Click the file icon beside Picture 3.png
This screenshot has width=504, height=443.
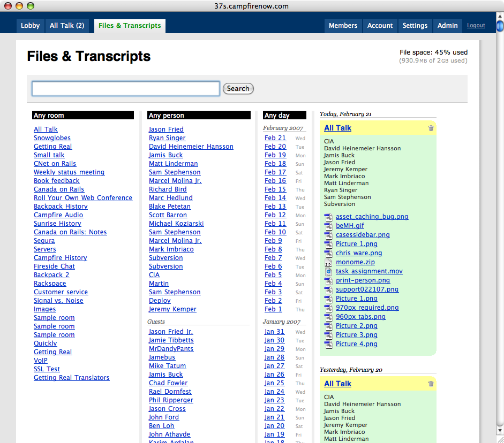328,335
